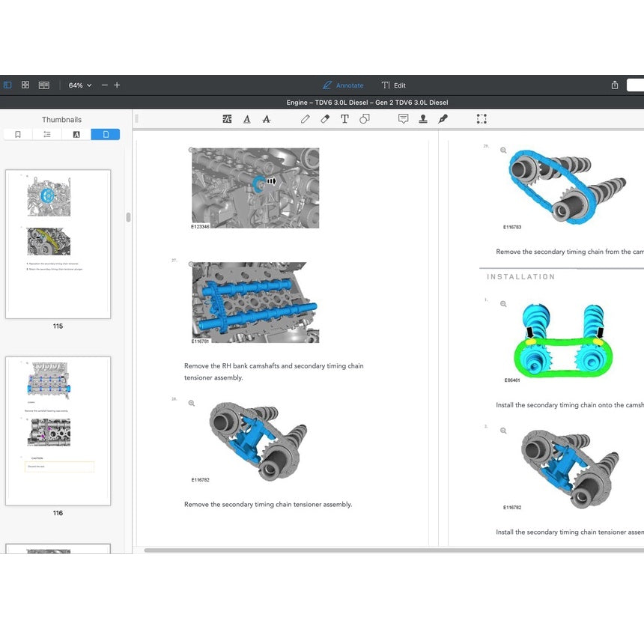Viewport: 644px width, 644px height.
Task: Toggle two-page reading view
Action: click(44, 85)
